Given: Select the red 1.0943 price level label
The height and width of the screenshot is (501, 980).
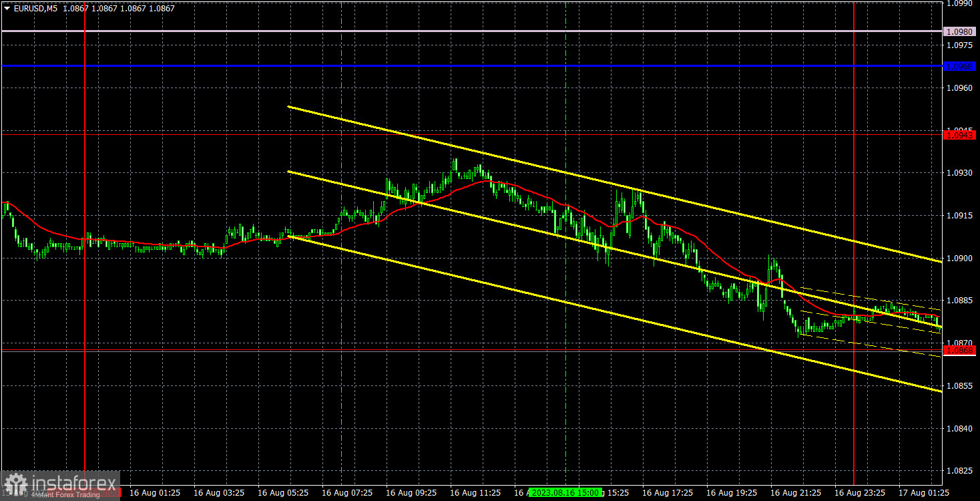Looking at the screenshot, I should click(960, 135).
